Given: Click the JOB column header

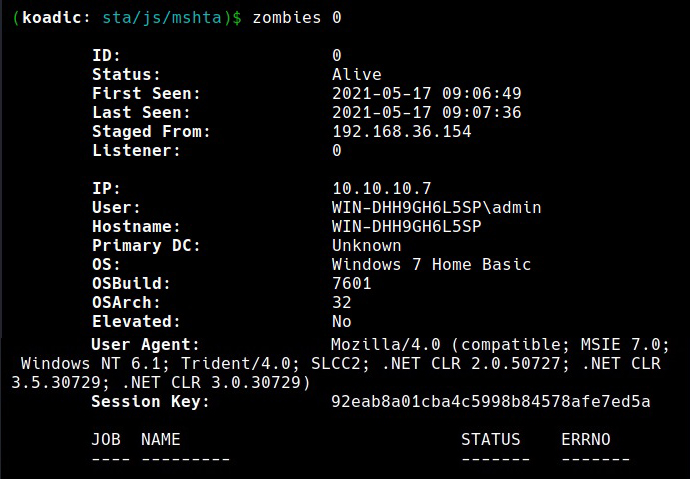Looking at the screenshot, I should coord(106,439).
